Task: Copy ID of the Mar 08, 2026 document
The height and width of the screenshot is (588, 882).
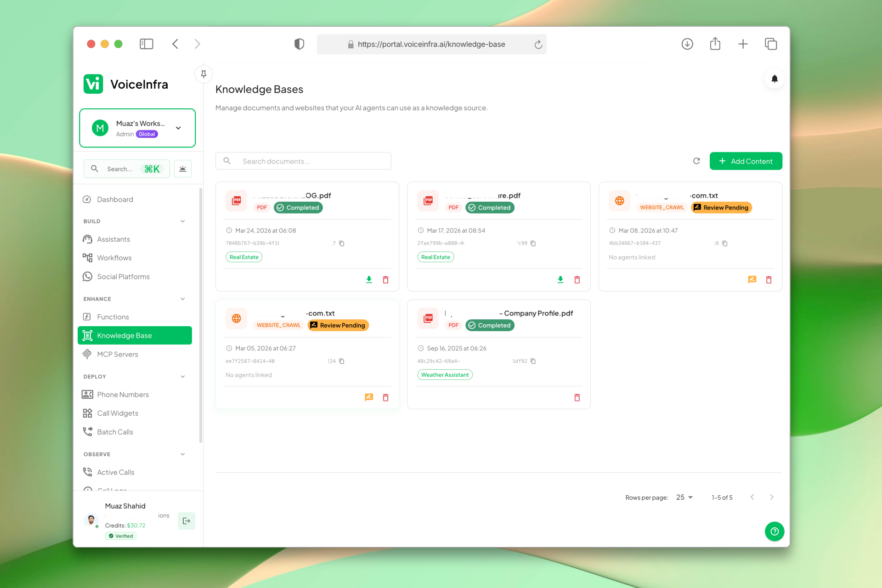Action: 725,243
